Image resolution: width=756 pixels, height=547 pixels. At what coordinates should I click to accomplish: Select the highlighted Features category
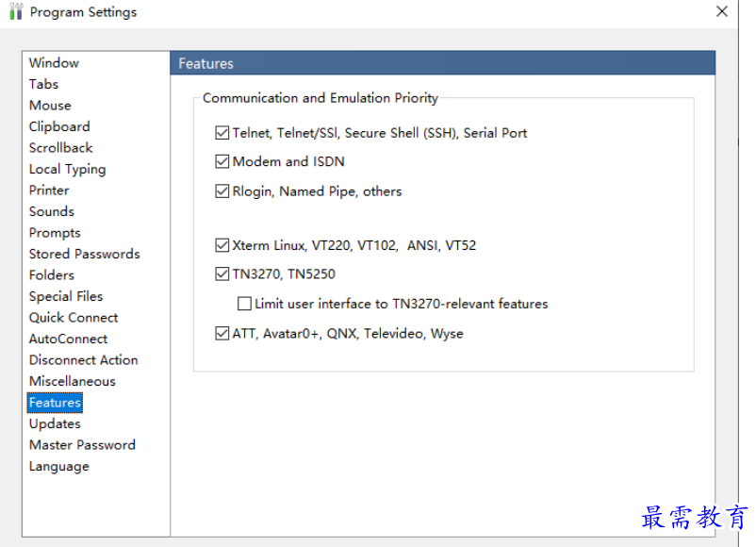pos(55,403)
